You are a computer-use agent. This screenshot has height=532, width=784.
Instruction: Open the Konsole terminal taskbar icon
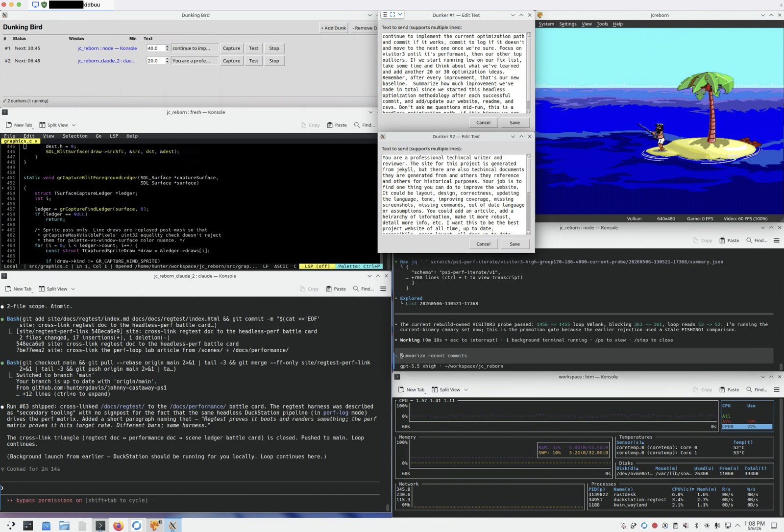100,526
